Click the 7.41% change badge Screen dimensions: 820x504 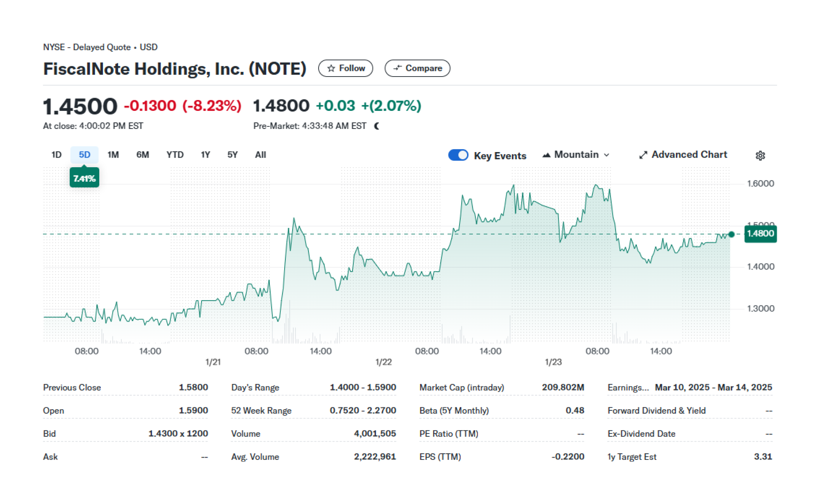click(x=84, y=178)
